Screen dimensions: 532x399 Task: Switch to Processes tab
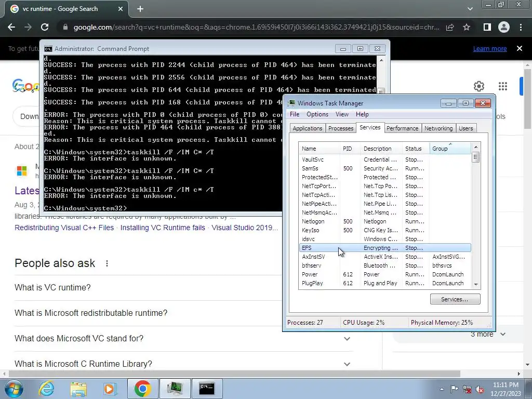click(x=341, y=128)
